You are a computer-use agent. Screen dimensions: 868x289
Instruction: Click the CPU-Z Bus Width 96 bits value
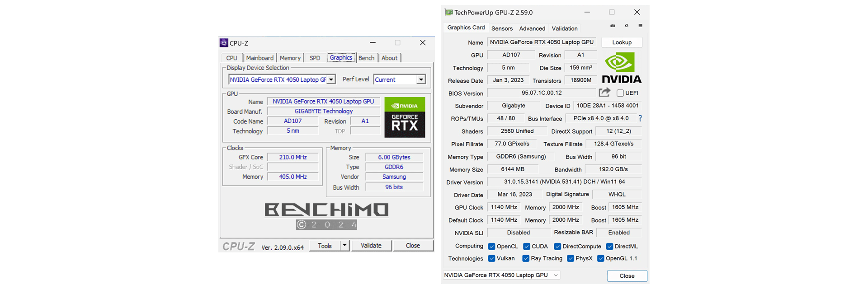394,187
